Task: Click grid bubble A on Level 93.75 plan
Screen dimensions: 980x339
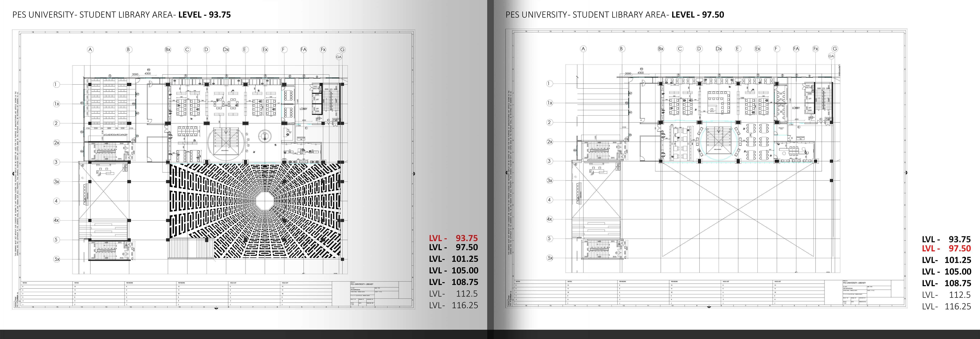Action: [90, 49]
